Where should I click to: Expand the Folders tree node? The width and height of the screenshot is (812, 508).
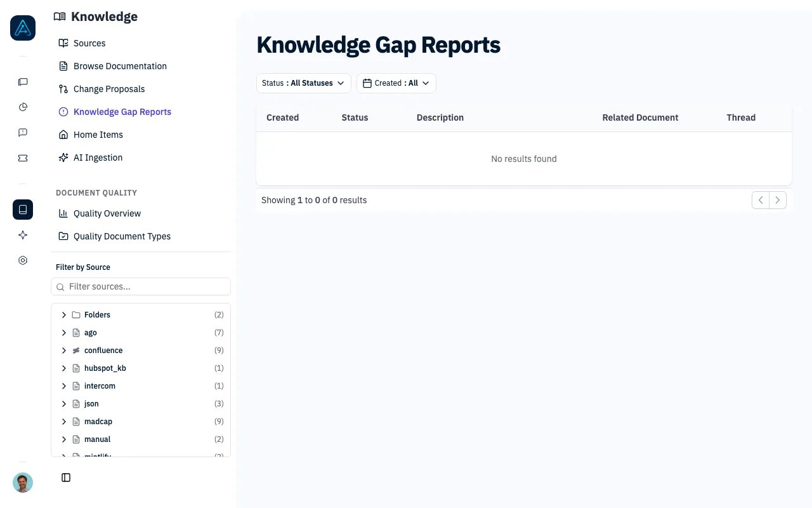pyautogui.click(x=64, y=315)
